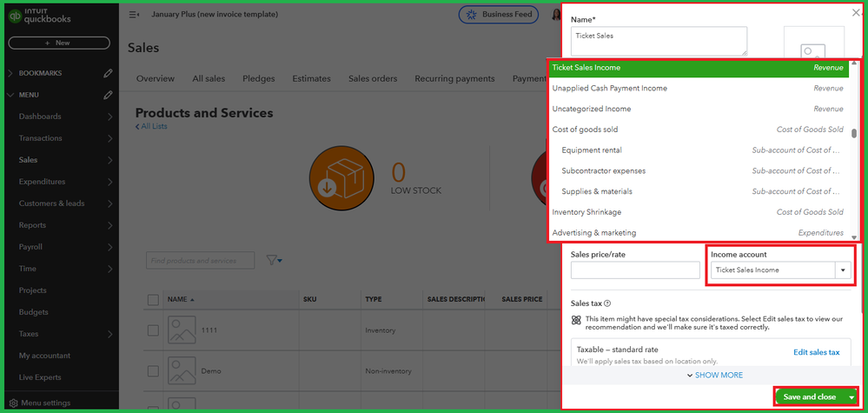Image resolution: width=868 pixels, height=413 pixels.
Task: Click the Name field with Ticket Sales
Action: (x=659, y=41)
